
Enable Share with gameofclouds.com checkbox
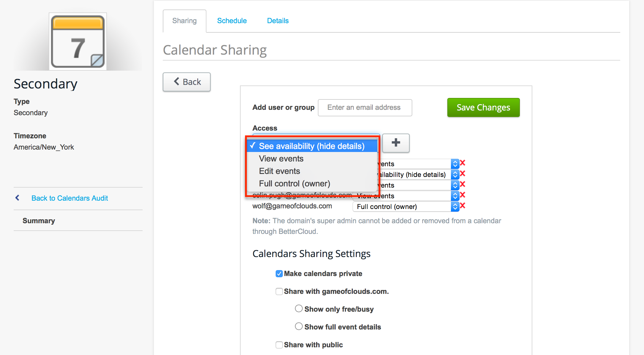(279, 291)
